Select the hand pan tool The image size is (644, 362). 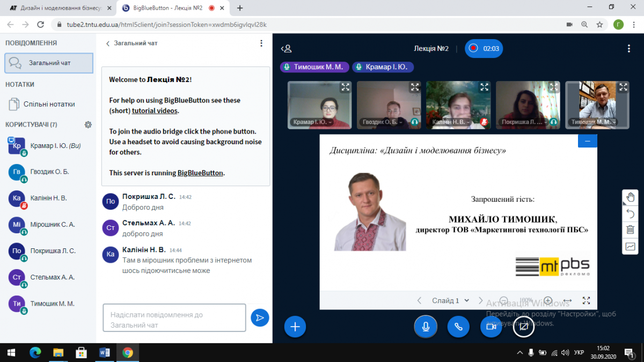coord(631,197)
